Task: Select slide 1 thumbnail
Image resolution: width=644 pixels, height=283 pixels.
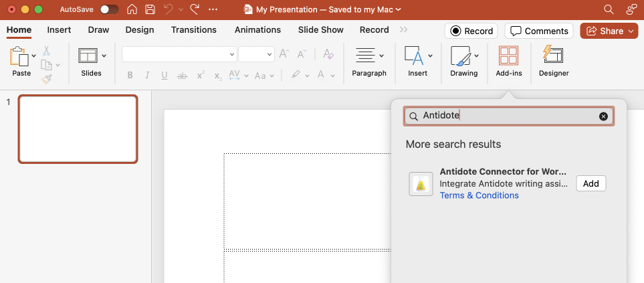Action: 78,129
